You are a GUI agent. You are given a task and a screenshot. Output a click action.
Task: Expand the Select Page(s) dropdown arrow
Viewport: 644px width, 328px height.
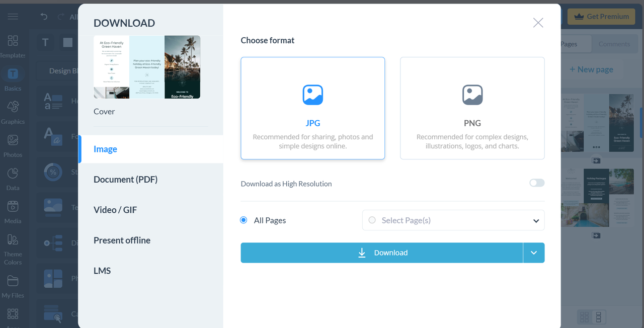coord(536,221)
